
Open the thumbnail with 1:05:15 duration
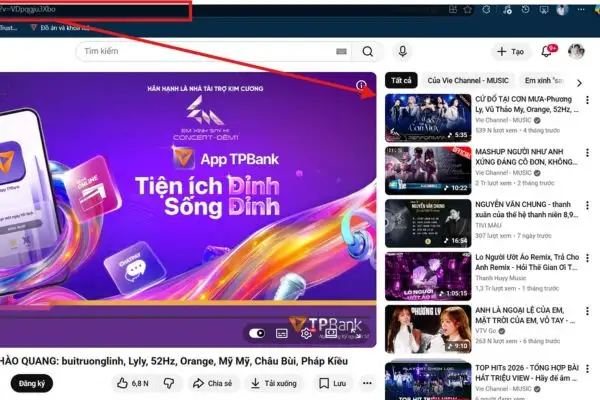click(428, 276)
